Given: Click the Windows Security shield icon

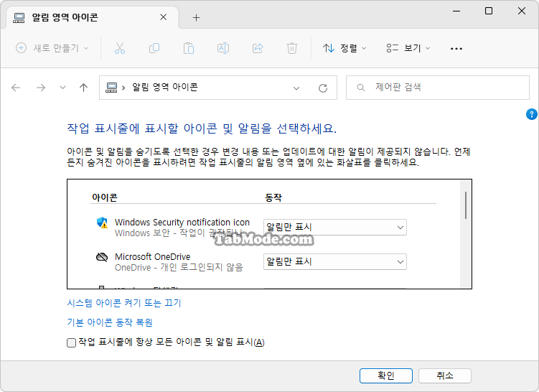Looking at the screenshot, I should click(102, 223).
